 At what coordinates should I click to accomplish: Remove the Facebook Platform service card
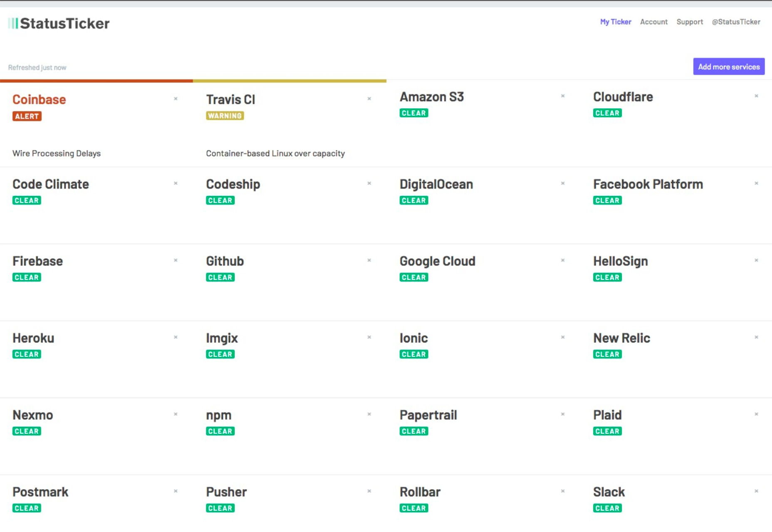point(756,183)
